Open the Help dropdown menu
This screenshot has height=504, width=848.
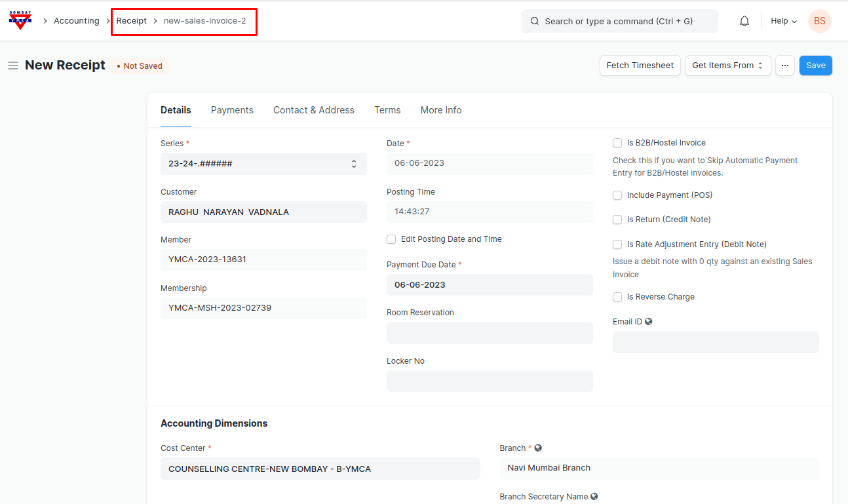783,21
